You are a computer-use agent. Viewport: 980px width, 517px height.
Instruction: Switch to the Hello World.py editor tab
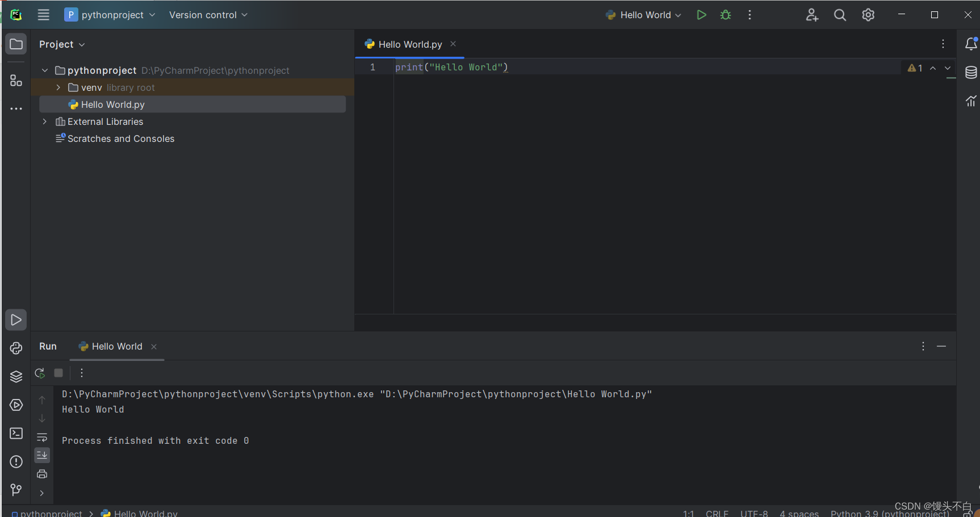[409, 44]
